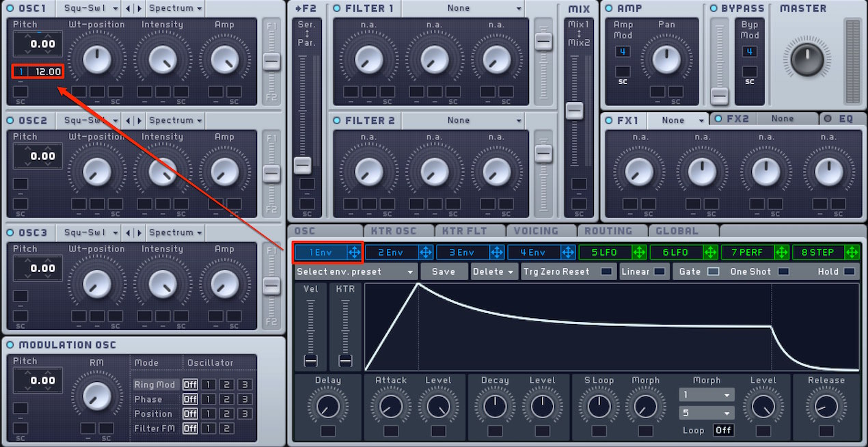This screenshot has height=447, width=868.
Task: Save the envelope preset
Action: pyautogui.click(x=444, y=271)
